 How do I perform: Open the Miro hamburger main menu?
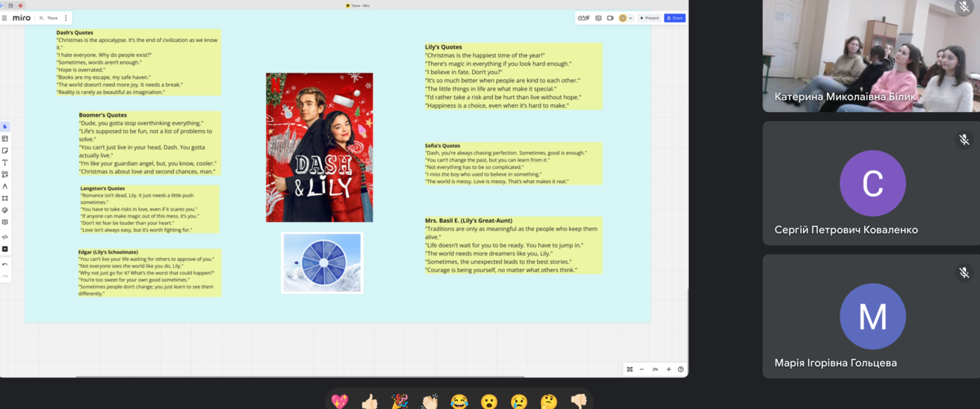click(4, 18)
